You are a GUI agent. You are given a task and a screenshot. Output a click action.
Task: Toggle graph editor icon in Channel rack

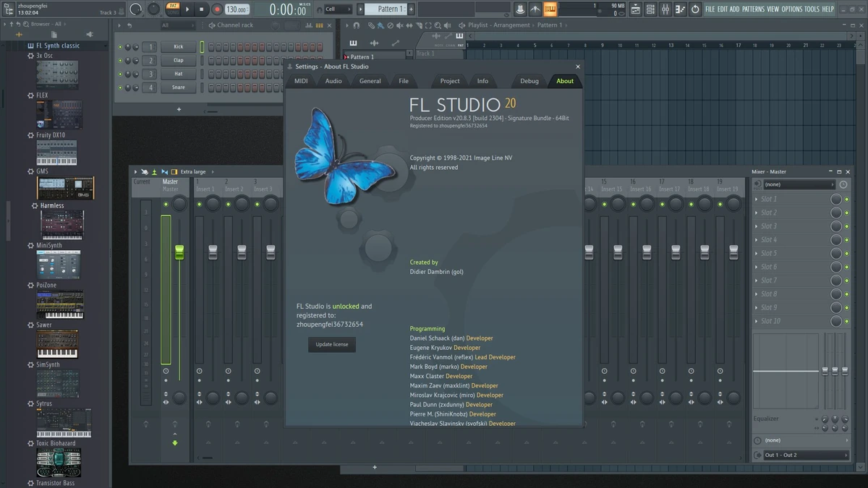[309, 25]
